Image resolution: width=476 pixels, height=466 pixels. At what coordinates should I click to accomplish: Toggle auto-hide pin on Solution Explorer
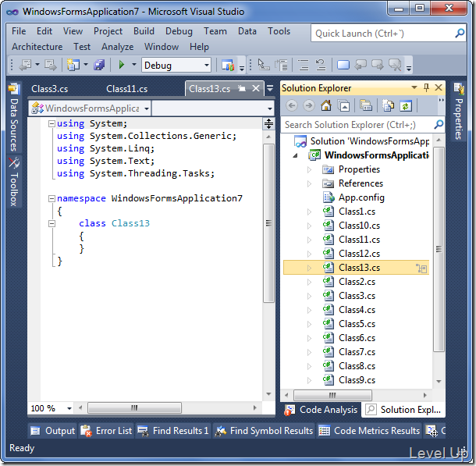[426, 87]
